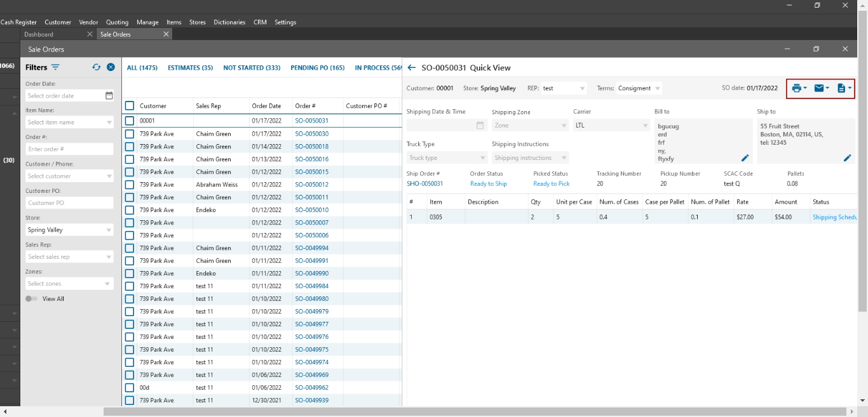Tick the checkbox for customer 00001 row
Viewport: 868px width, 417px height.
point(130,121)
